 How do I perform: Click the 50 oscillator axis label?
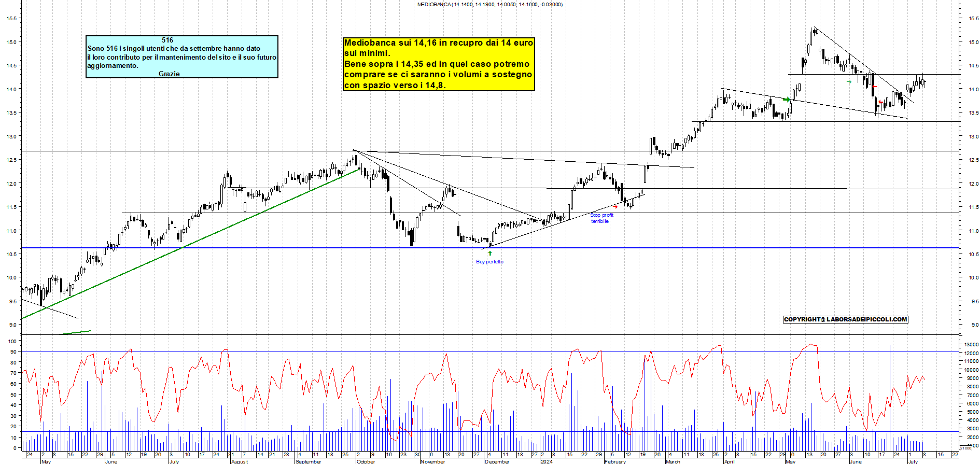pyautogui.click(x=13, y=395)
